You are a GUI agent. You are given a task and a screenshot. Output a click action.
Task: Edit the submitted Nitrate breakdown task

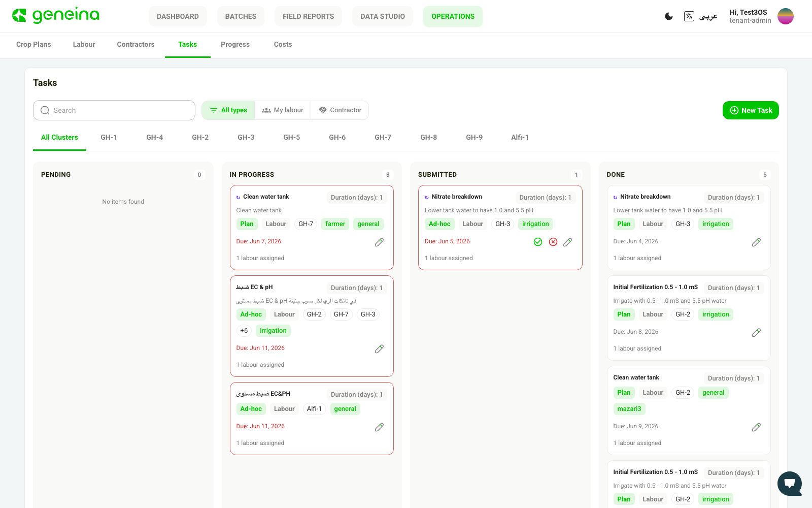(567, 242)
